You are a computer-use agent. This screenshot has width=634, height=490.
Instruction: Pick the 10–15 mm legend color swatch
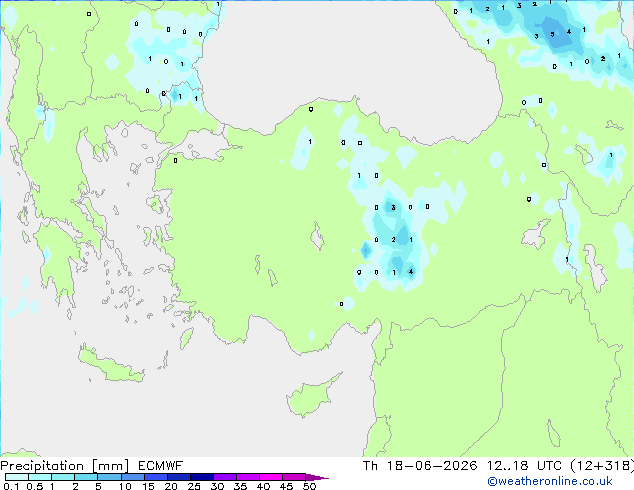[132, 477]
